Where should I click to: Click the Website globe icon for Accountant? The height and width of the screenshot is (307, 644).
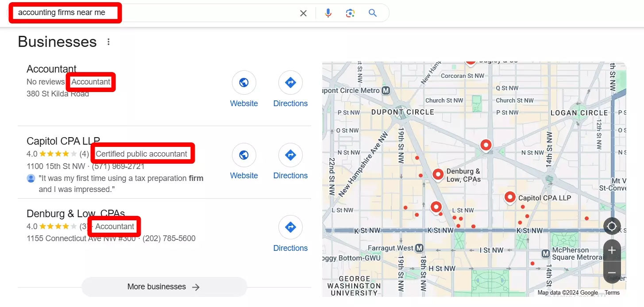[x=244, y=83]
